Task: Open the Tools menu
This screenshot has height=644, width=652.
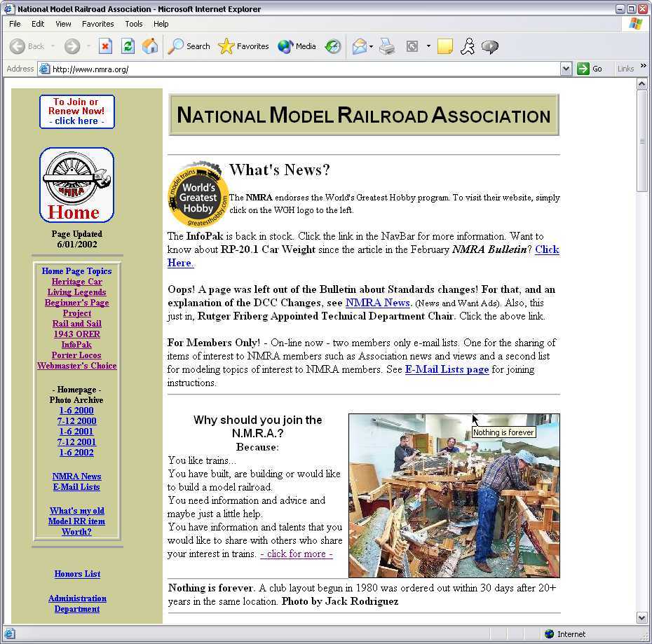Action: coord(134,24)
